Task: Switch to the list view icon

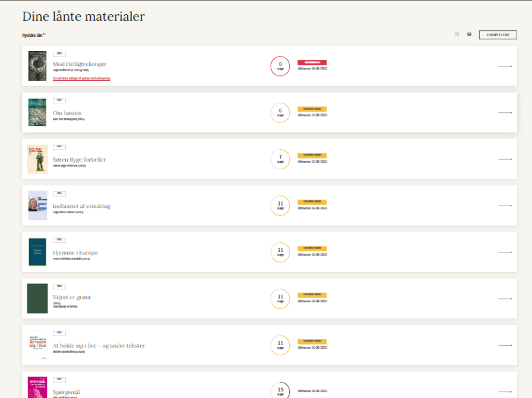Action: (457, 34)
